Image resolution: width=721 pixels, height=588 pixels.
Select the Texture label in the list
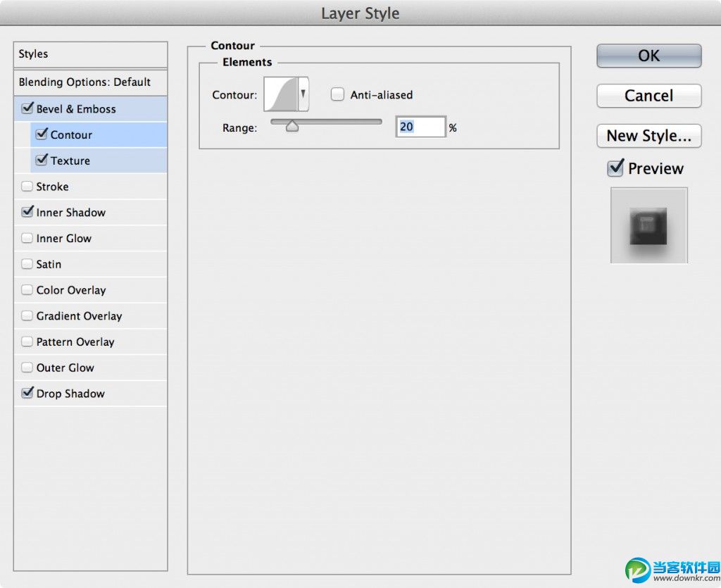[x=70, y=161]
